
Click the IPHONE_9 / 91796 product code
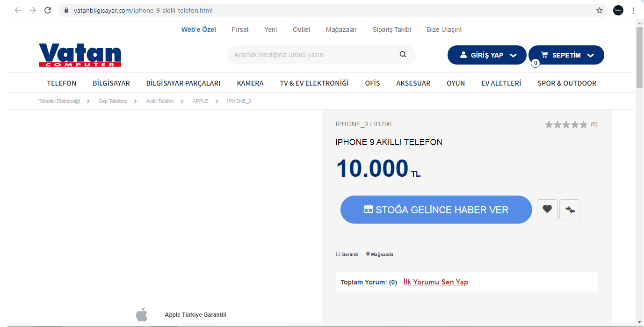tap(364, 124)
